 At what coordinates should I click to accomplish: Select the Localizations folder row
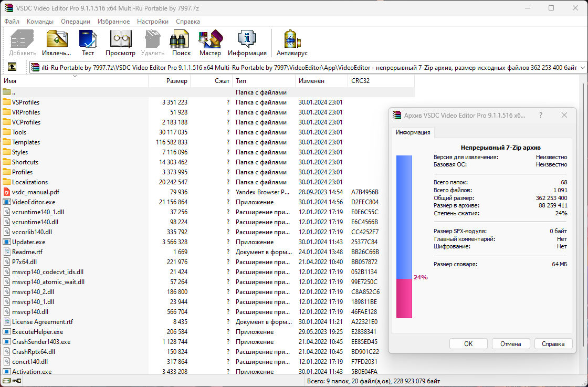[208, 182]
